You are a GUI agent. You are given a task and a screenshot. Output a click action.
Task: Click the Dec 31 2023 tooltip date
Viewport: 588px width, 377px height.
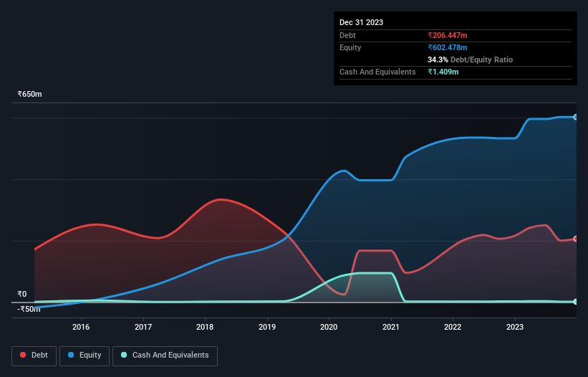361,22
